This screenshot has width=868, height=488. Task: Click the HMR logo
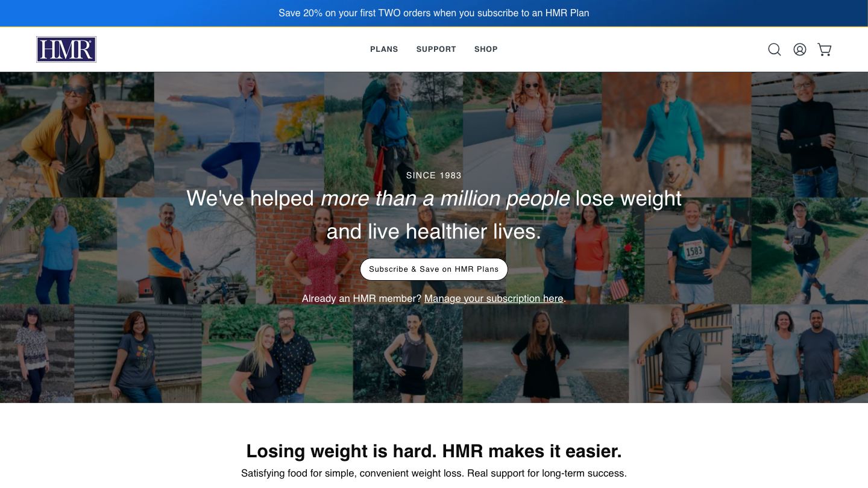tap(66, 49)
